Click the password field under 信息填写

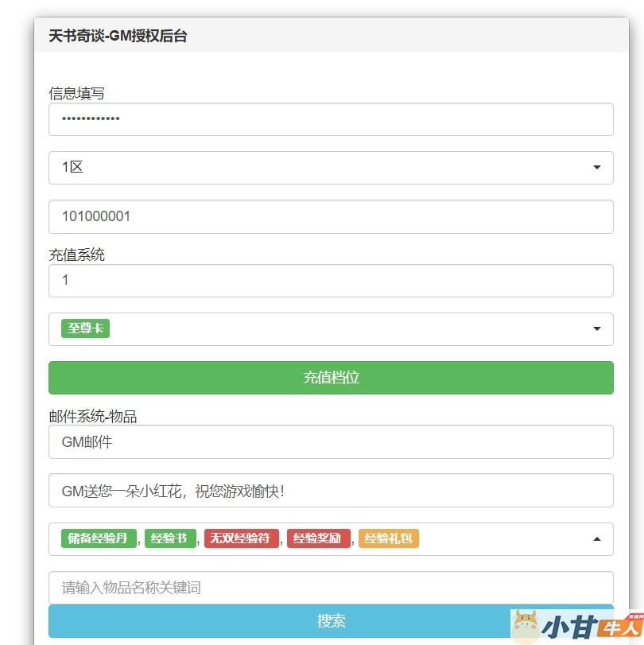[331, 119]
